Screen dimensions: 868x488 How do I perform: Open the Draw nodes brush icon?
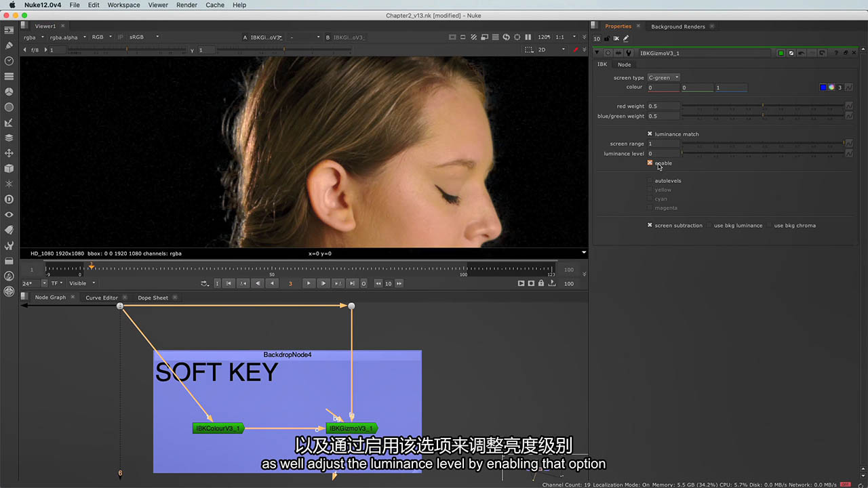(x=9, y=45)
